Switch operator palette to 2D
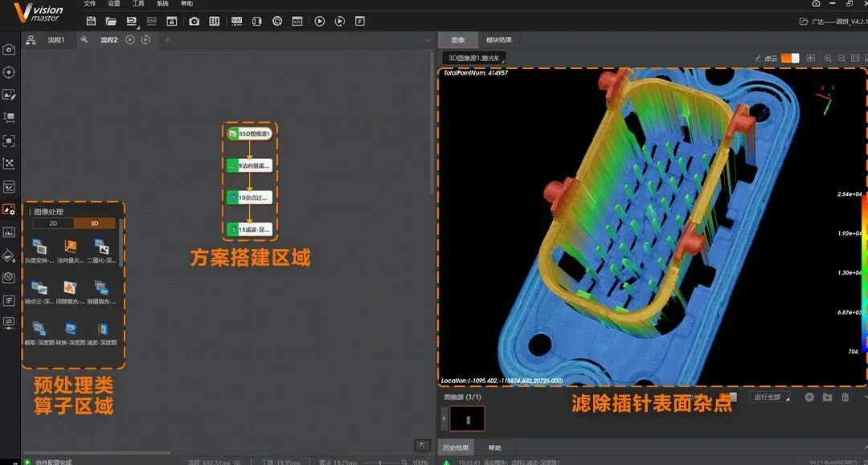This screenshot has width=868, height=465. [53, 223]
